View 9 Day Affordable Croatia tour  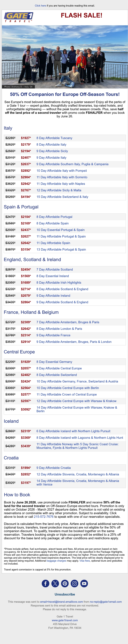tap(54, 468)
